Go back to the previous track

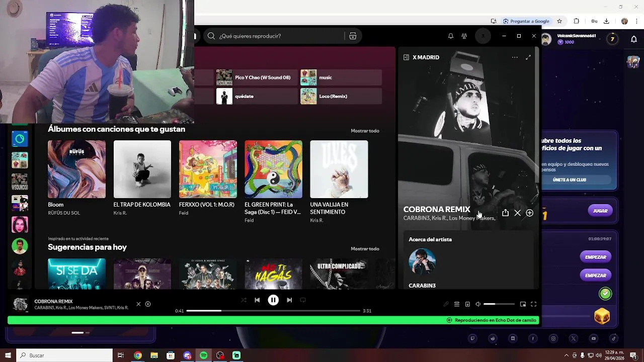[257, 300]
